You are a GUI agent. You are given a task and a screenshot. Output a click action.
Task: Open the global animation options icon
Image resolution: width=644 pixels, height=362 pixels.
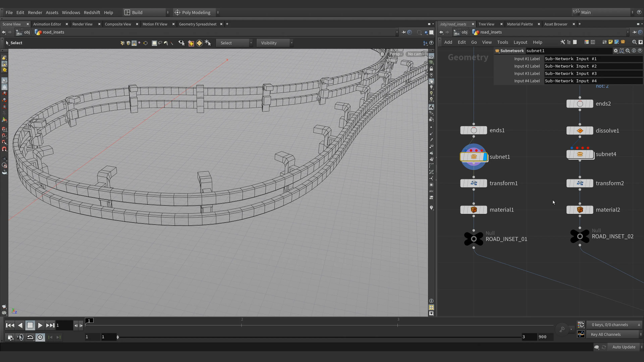[10, 337]
